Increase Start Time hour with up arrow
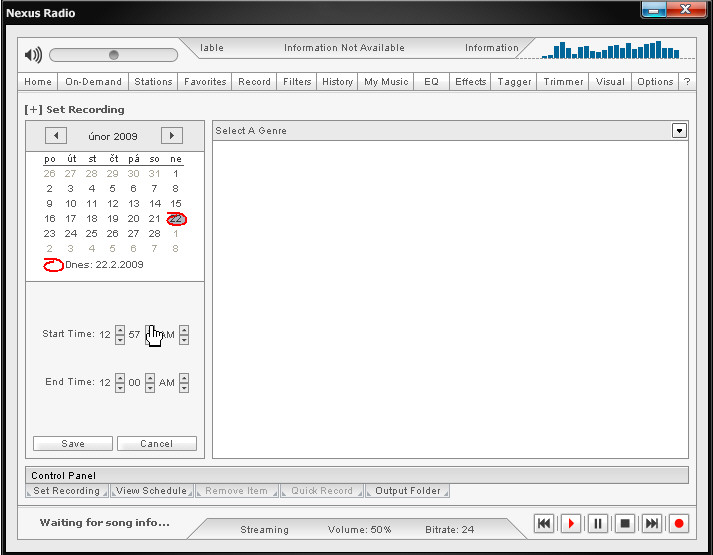The width and height of the screenshot is (713, 555). pos(120,330)
